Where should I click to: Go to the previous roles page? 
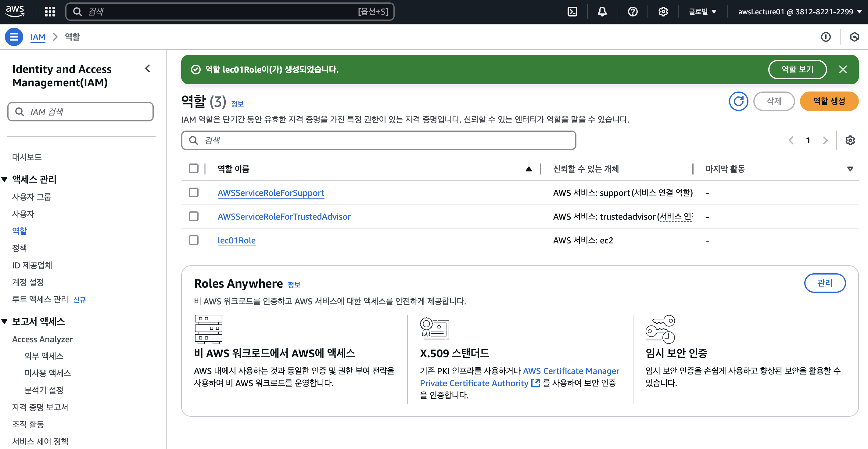pyautogui.click(x=791, y=140)
